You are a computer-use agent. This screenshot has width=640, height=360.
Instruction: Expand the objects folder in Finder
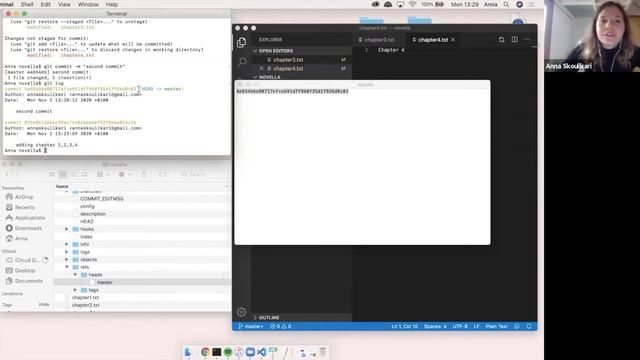(x=67, y=260)
